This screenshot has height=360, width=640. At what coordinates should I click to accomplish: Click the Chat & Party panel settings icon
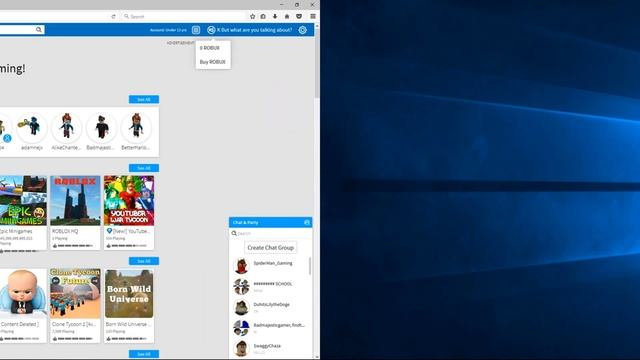(307, 222)
